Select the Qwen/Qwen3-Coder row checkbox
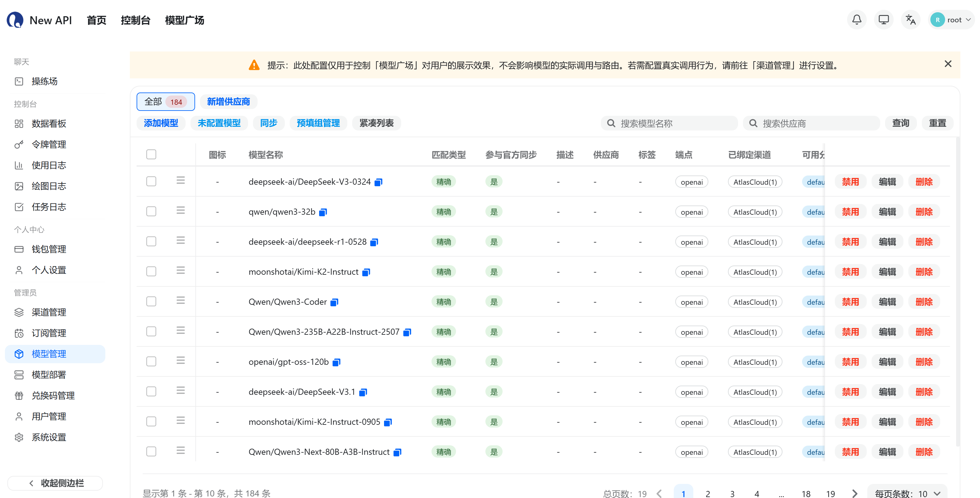The width and height of the screenshot is (980, 498). pos(151,302)
